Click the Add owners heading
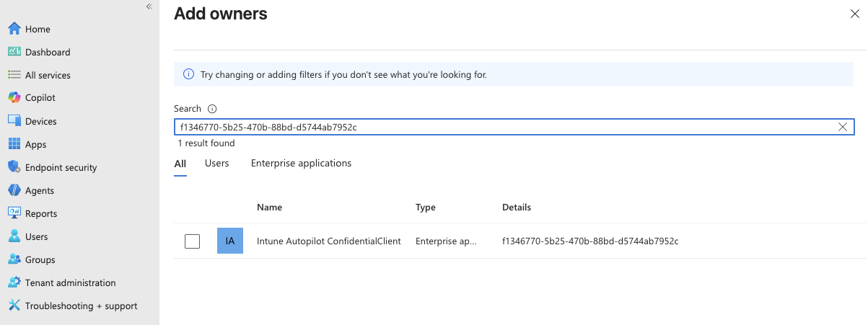This screenshot has height=325, width=868. pyautogui.click(x=221, y=13)
